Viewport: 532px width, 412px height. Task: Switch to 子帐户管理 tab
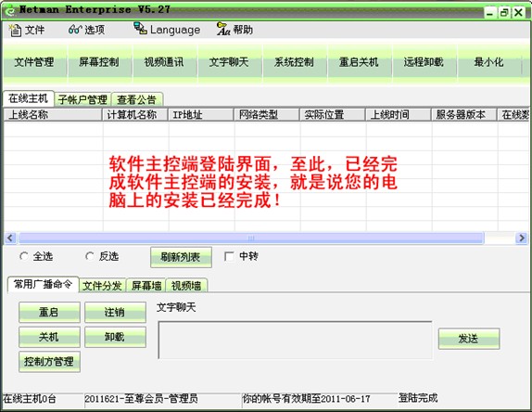(82, 100)
